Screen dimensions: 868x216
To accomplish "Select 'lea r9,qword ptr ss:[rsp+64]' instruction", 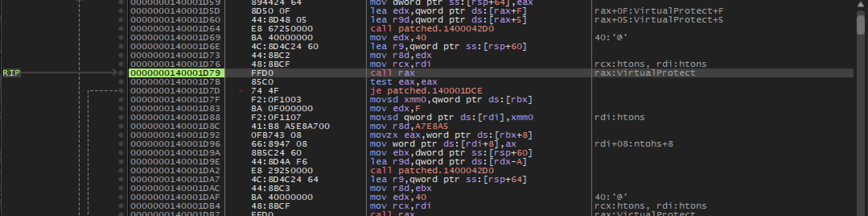I will click(x=448, y=179).
